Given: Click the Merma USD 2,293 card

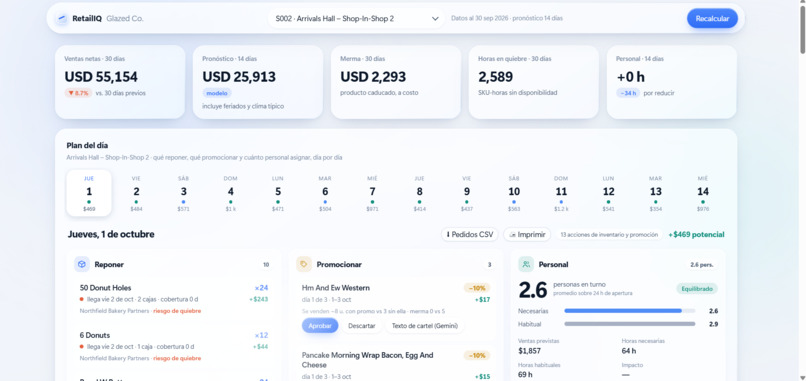Looking at the screenshot, I should click(x=396, y=82).
